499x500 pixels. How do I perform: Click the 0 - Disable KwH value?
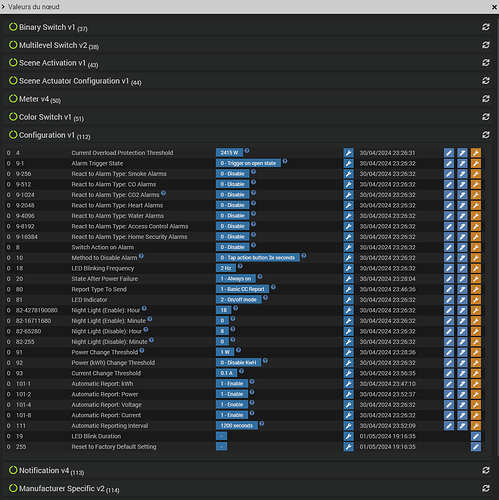coord(238,363)
